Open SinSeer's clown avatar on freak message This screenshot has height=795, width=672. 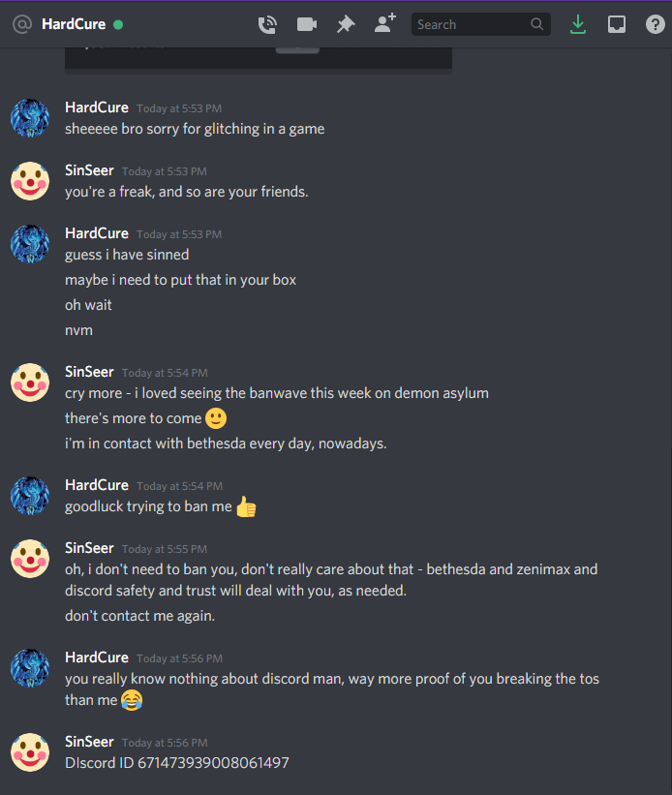coord(30,181)
